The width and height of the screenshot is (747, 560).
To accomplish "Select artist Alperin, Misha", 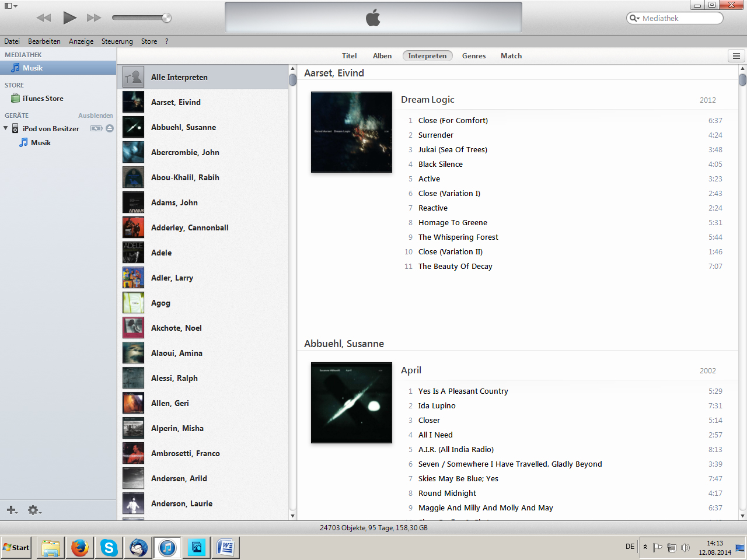I will click(x=203, y=428).
